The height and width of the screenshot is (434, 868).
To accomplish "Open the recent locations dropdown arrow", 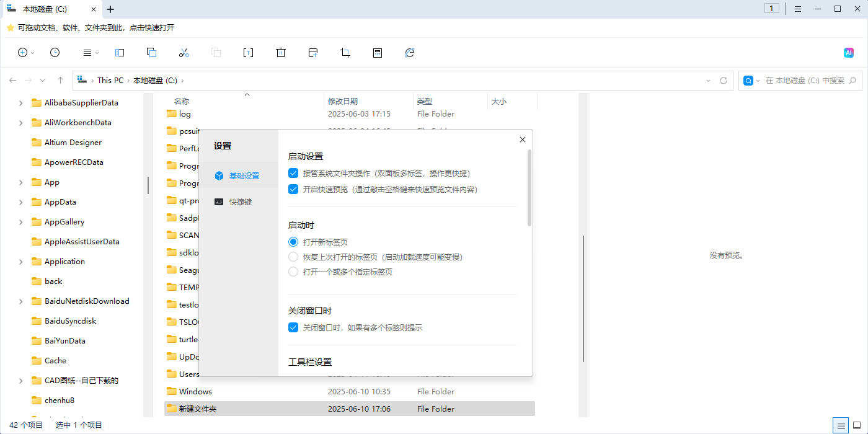I will (x=42, y=81).
